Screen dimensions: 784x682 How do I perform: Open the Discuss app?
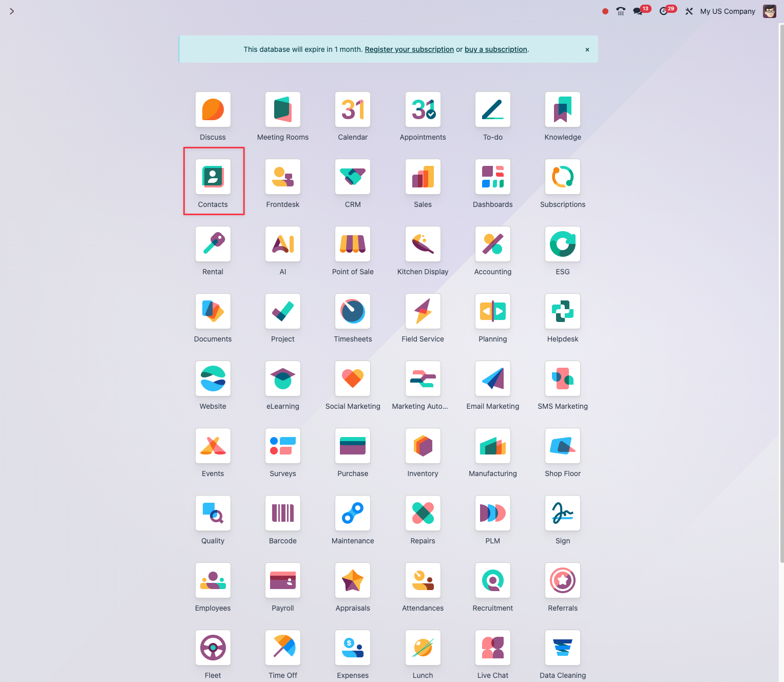(x=213, y=109)
